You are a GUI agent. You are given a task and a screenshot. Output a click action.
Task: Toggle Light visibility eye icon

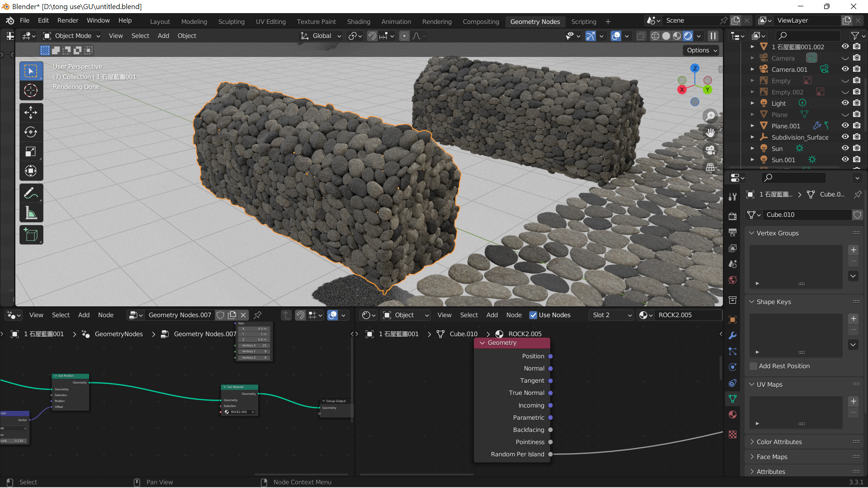(x=845, y=103)
